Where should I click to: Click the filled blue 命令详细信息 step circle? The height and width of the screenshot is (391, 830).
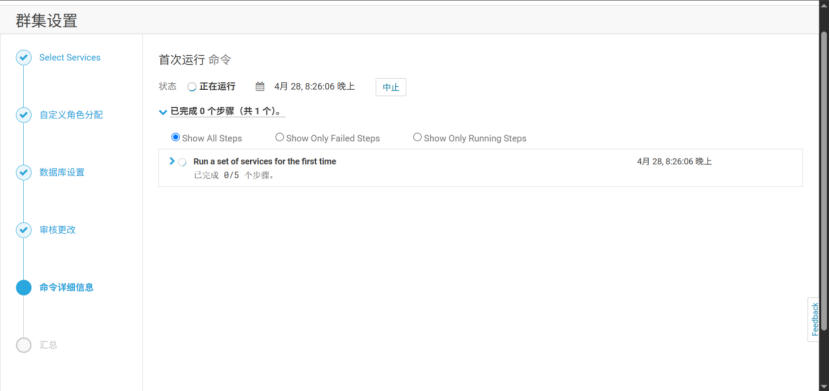[24, 287]
